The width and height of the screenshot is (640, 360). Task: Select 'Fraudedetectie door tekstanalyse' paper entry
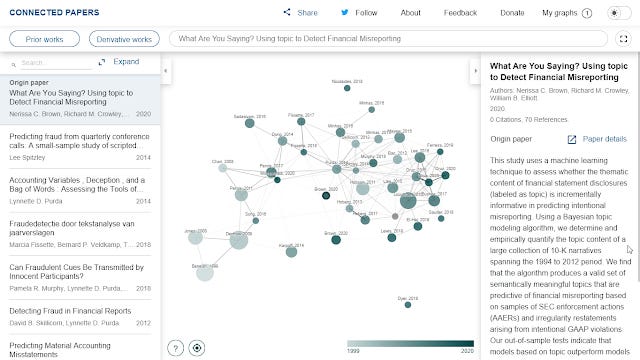click(x=80, y=234)
